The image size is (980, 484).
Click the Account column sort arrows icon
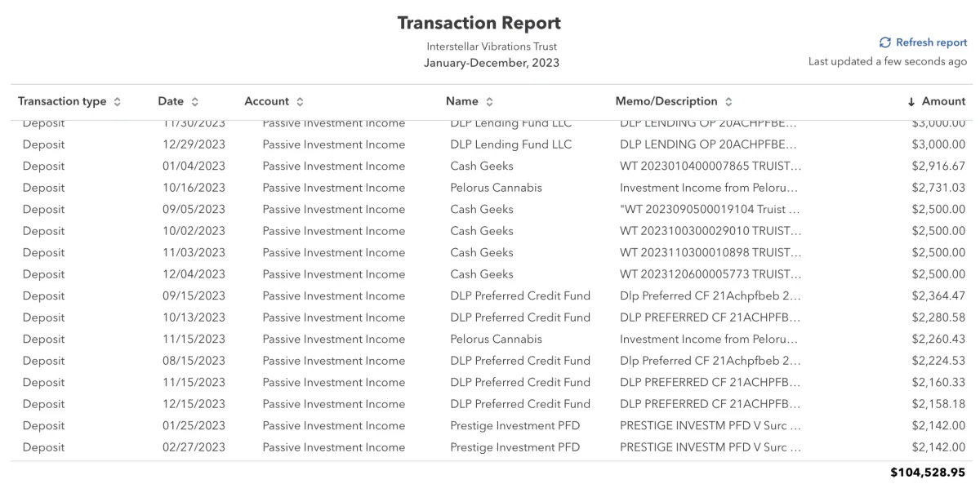point(300,102)
